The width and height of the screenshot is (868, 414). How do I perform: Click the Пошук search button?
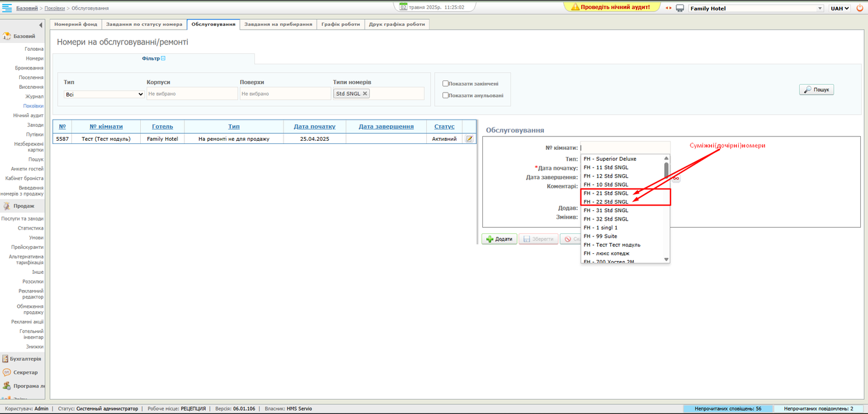click(x=817, y=90)
